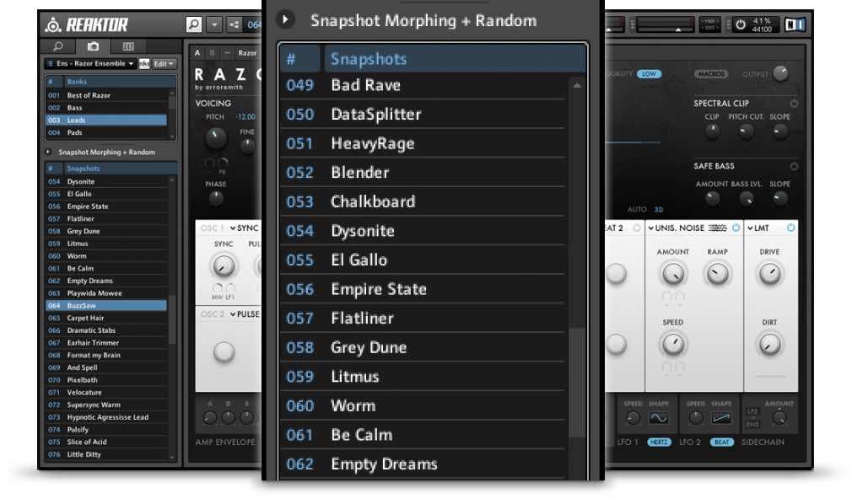852x504 pixels.
Task: Toggle Safe Bass power switch
Action: [794, 166]
